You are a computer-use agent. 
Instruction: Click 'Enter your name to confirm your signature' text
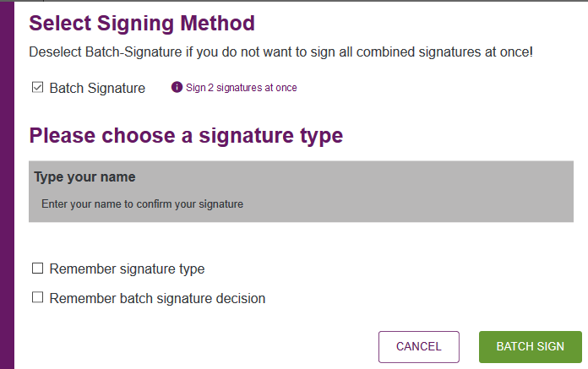(x=143, y=204)
